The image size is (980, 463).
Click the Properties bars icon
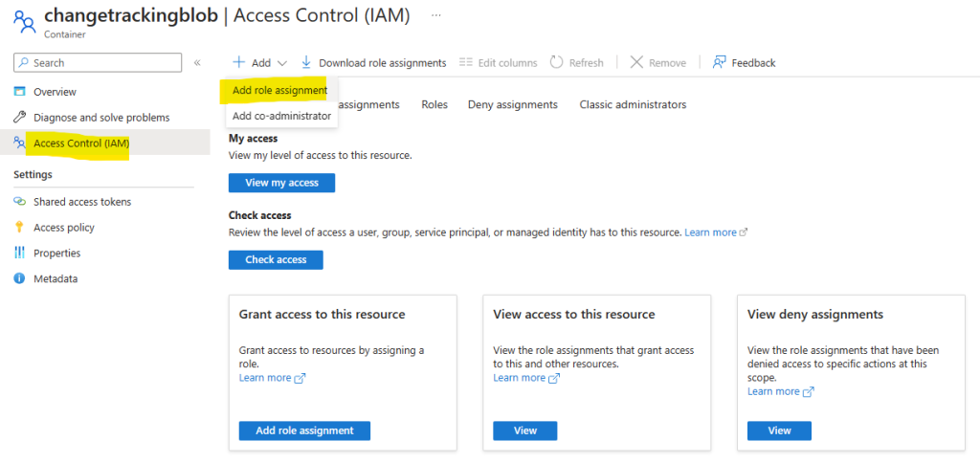(20, 254)
